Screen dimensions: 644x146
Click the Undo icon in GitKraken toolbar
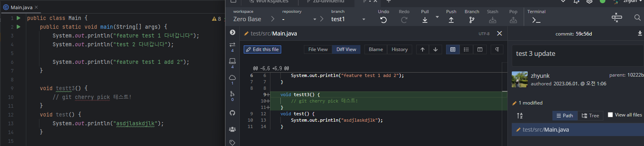384,20
